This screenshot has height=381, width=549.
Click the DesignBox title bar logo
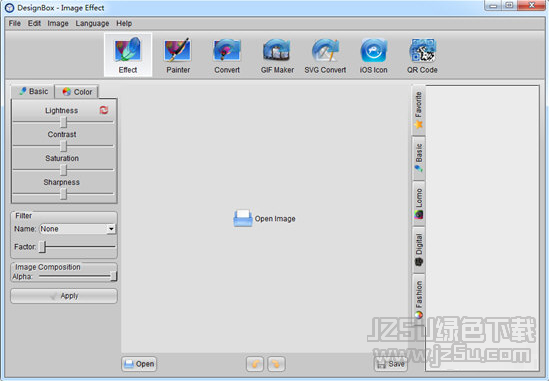click(x=9, y=7)
